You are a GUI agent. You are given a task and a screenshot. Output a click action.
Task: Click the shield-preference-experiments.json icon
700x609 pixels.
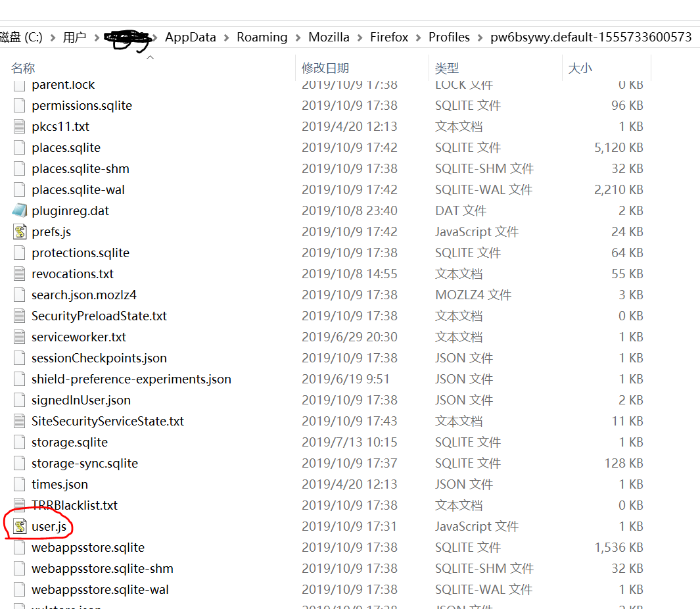pyautogui.click(x=19, y=379)
